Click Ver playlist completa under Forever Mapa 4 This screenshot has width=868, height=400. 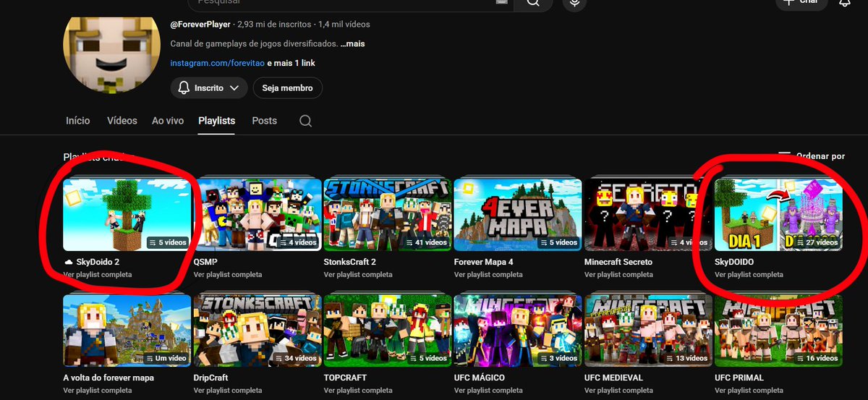pyautogui.click(x=488, y=275)
